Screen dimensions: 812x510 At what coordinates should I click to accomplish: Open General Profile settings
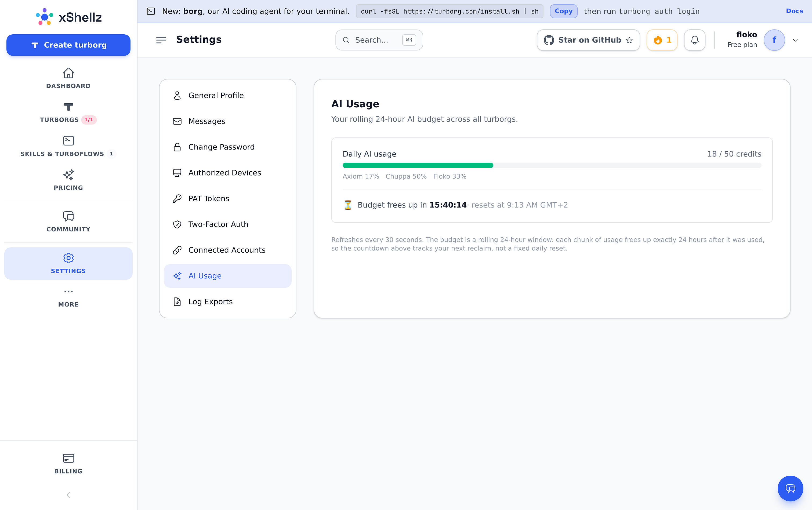tap(228, 95)
